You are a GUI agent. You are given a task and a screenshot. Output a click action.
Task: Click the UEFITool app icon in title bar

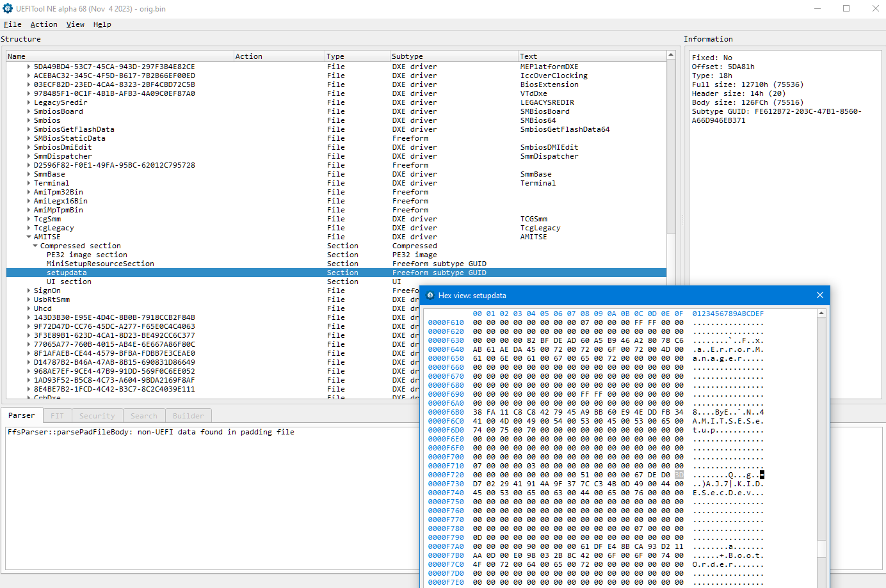(8, 9)
